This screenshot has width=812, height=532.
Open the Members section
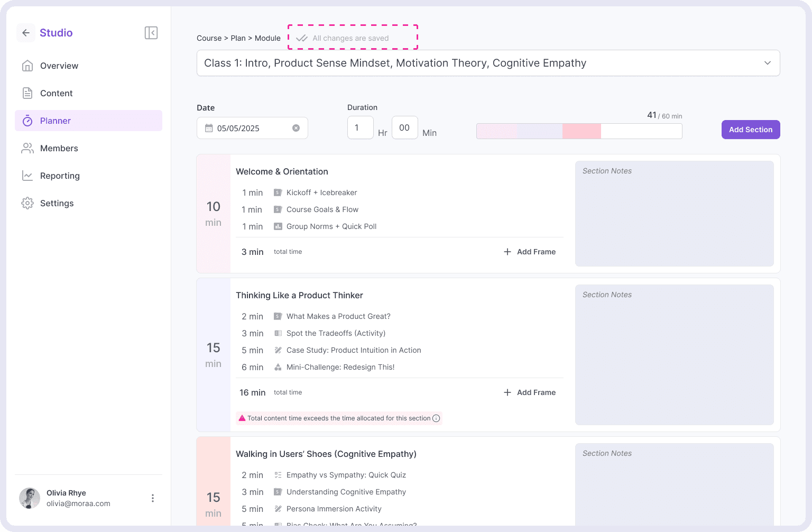(89, 148)
